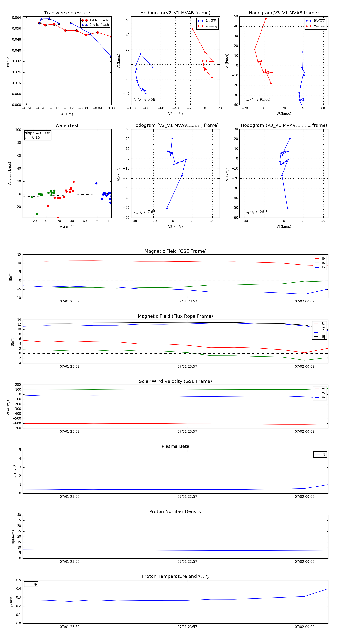351x644 pixels.
Task: Click the "Transverse pressure" plot title
Action: point(67,13)
